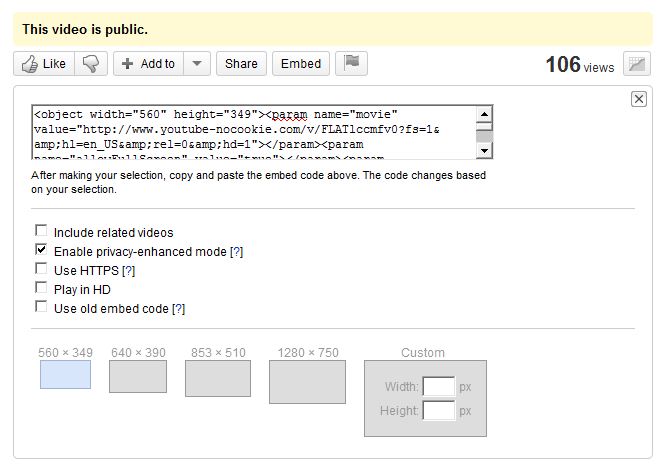This screenshot has height=464, width=664.
Task: Close the embed panel with X
Action: 639,98
